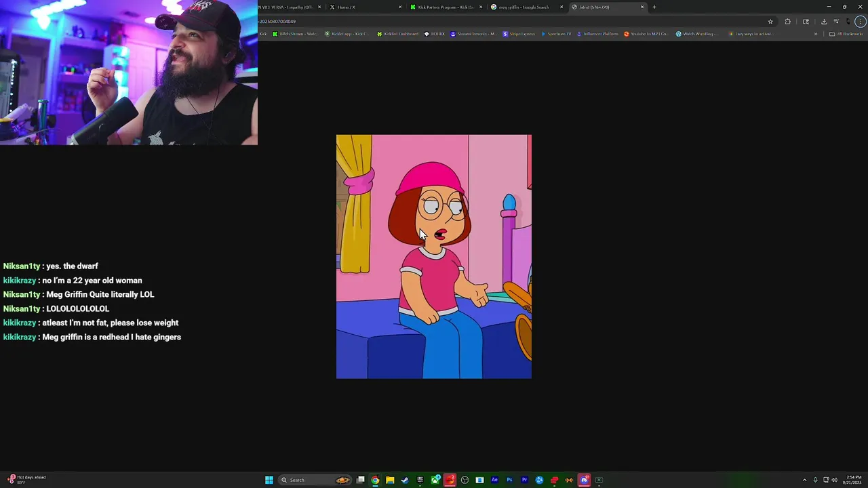Screen dimensions: 868x488
Task: Open the Xbox app on taskbar
Action: 435,480
